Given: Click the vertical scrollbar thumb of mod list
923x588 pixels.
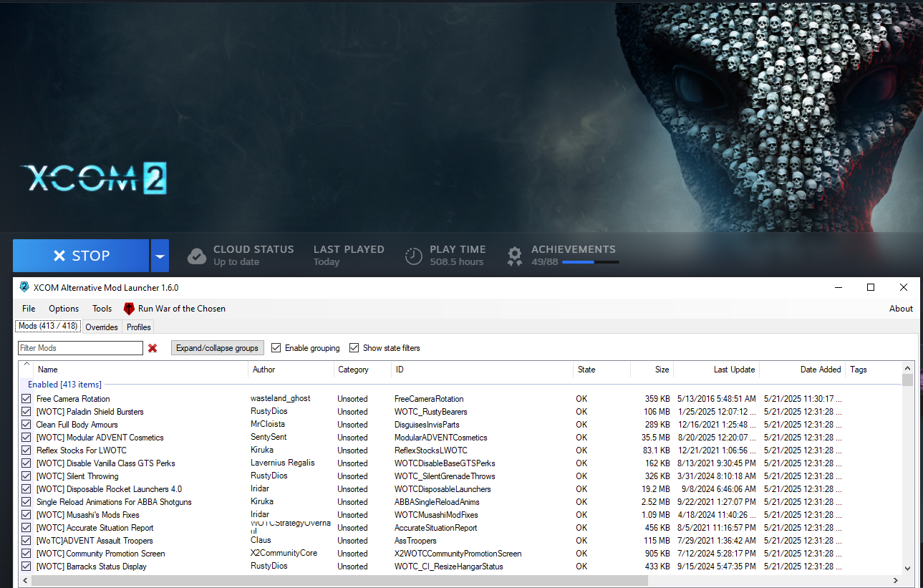Looking at the screenshot, I should point(908,380).
